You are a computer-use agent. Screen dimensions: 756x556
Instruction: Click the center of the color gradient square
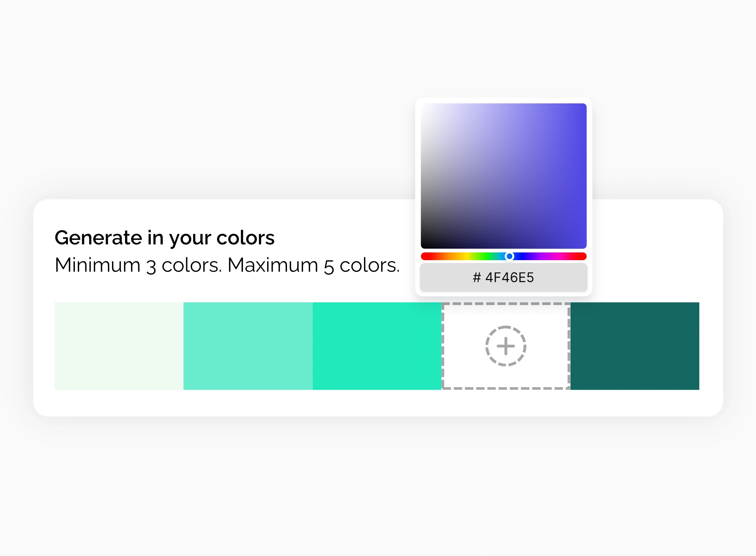point(504,176)
